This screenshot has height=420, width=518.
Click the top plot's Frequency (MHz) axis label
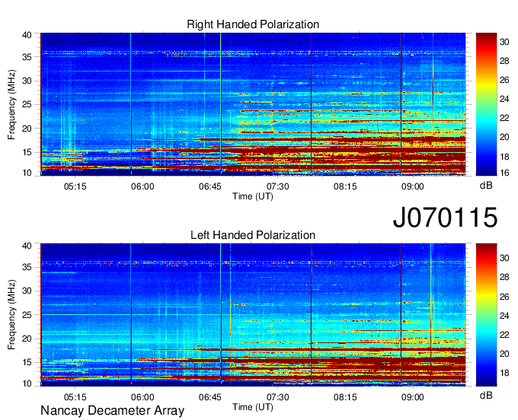click(11, 104)
